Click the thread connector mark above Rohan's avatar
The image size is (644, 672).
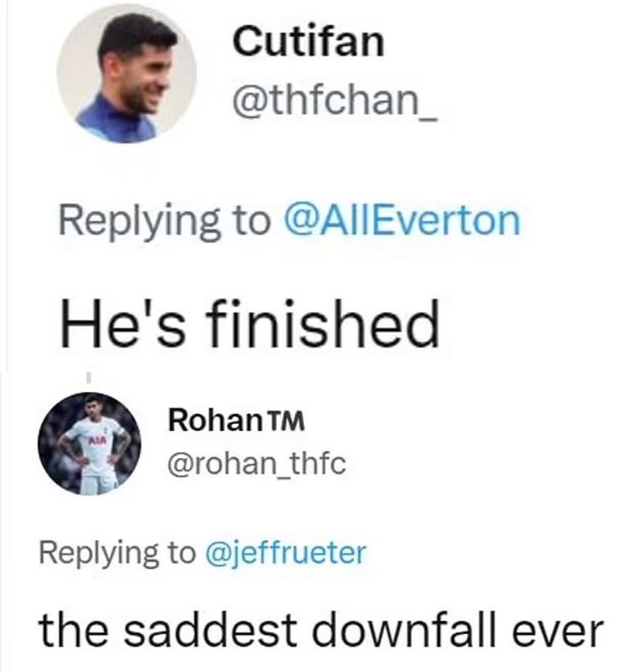click(x=88, y=378)
